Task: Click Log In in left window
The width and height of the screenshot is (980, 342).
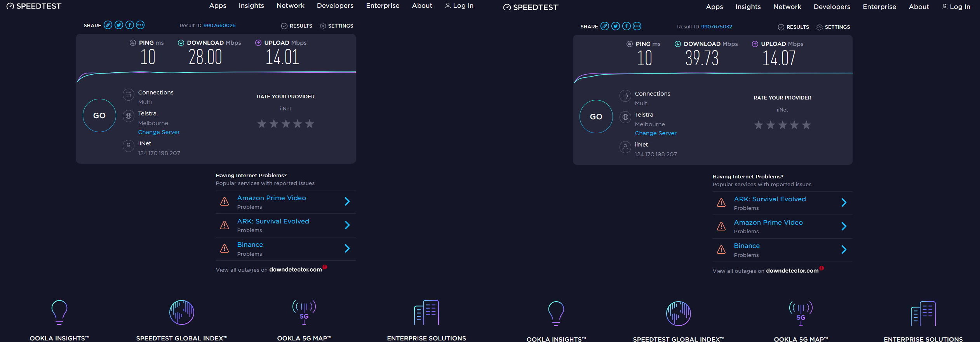Action: pos(459,5)
